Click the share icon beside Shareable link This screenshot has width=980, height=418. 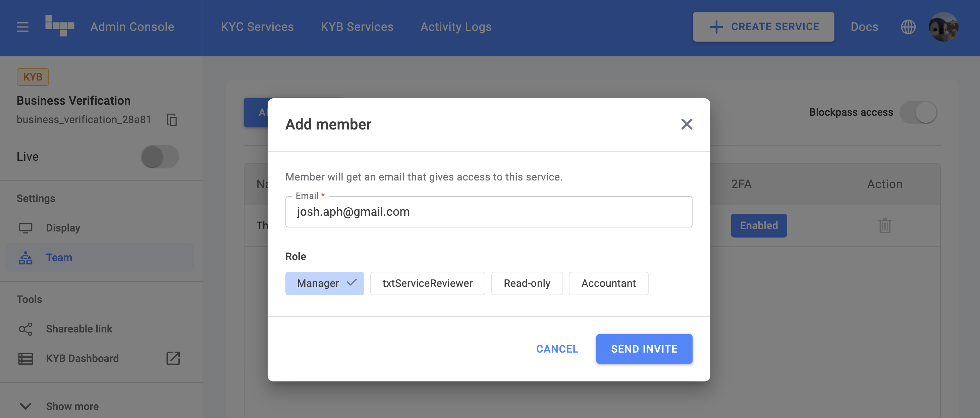click(x=25, y=329)
